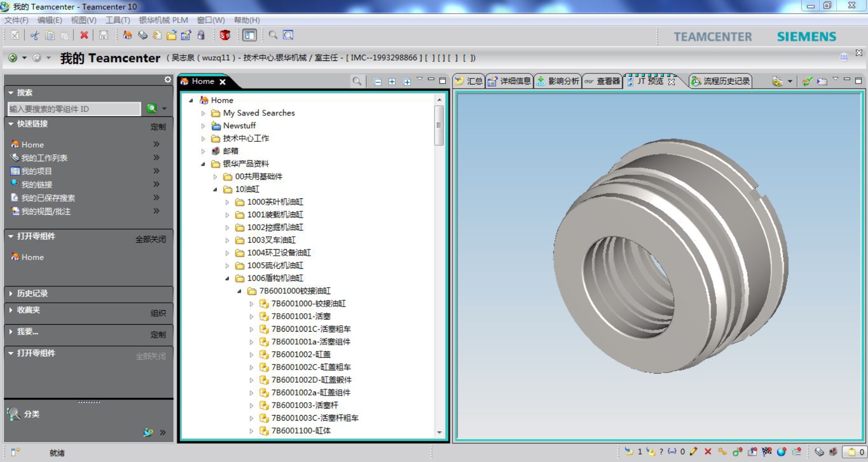
Task: Click the collapse-all minus icon in Home view
Action: tap(378, 82)
